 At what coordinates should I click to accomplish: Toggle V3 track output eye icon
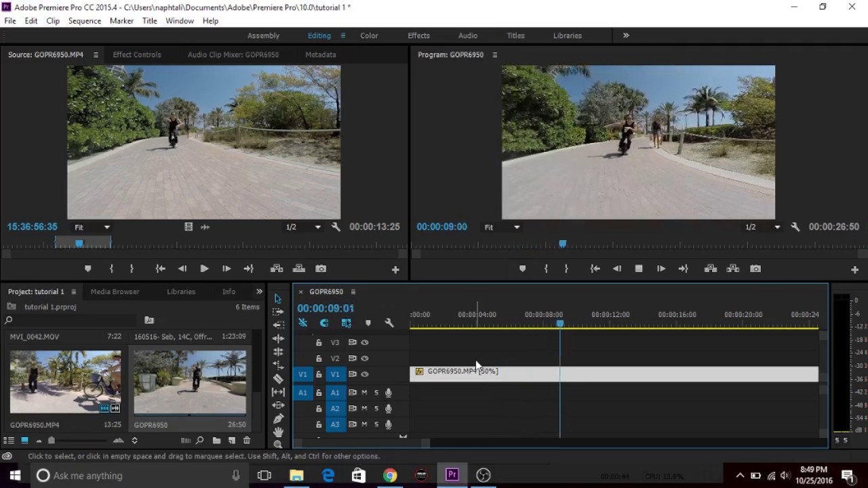[365, 343]
